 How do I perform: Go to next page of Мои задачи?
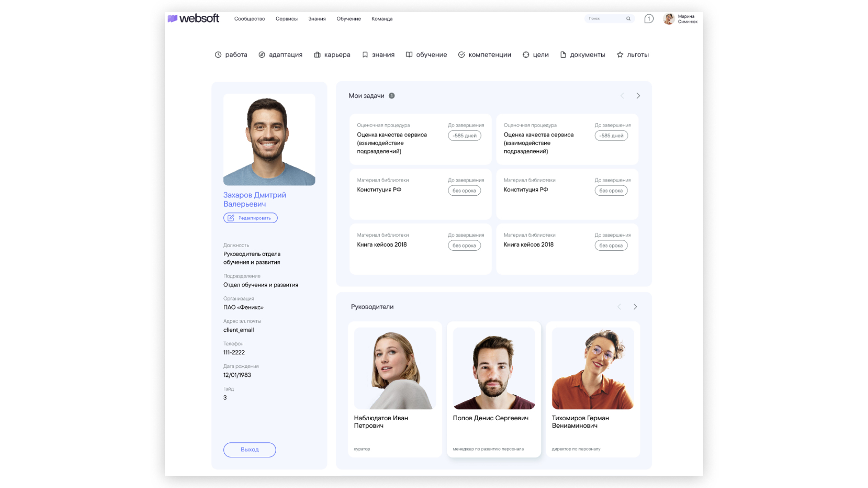point(638,96)
